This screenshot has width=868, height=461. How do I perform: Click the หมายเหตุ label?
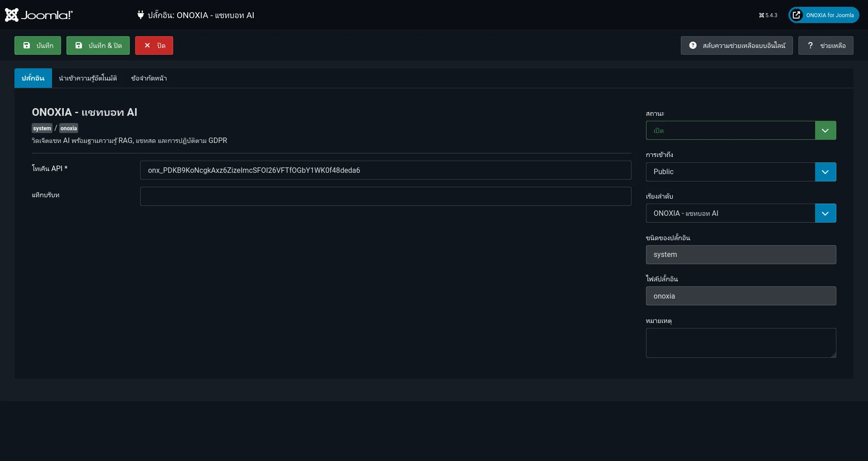659,321
